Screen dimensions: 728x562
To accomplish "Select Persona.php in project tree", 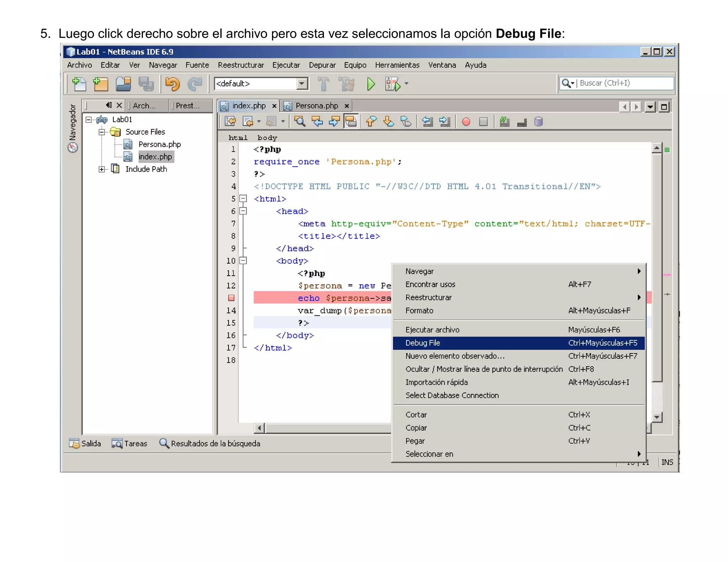I will pos(160,144).
